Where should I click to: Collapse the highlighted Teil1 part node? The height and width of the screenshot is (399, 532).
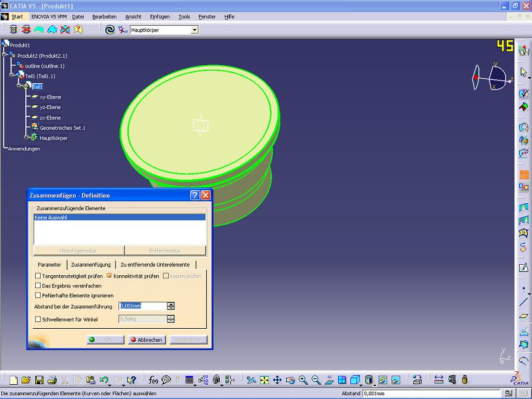point(19,85)
